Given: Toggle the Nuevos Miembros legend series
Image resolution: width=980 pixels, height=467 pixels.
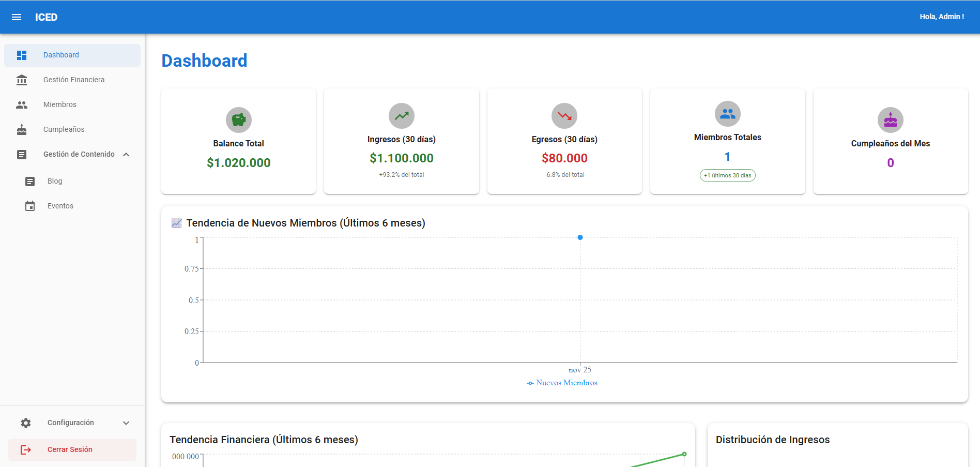Looking at the screenshot, I should click(562, 383).
